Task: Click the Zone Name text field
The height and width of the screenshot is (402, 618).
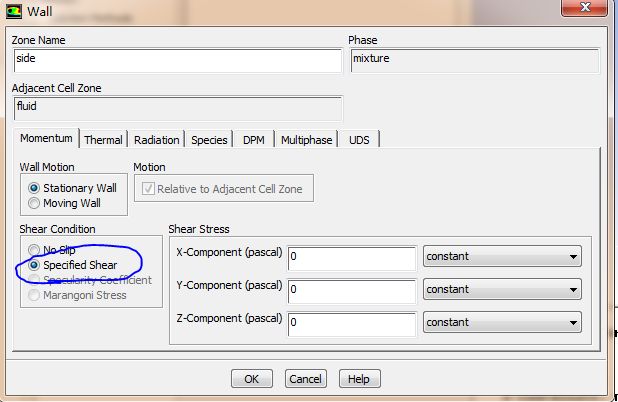Action: 177,59
